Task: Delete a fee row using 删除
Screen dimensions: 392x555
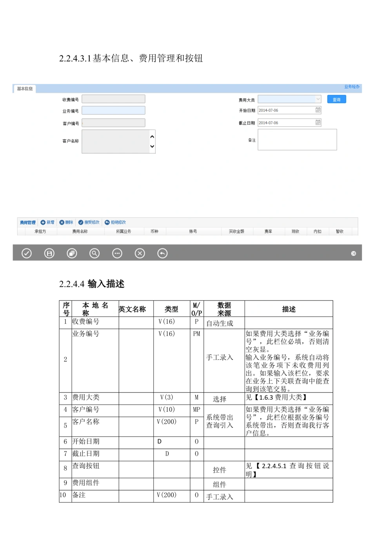Action: [67, 222]
